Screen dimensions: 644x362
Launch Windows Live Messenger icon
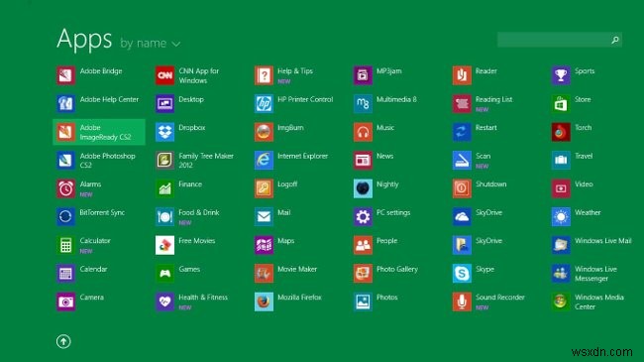tap(561, 274)
